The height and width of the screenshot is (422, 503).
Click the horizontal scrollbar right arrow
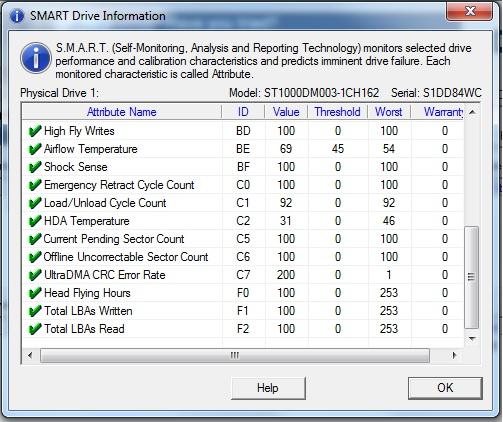pyautogui.click(x=454, y=355)
